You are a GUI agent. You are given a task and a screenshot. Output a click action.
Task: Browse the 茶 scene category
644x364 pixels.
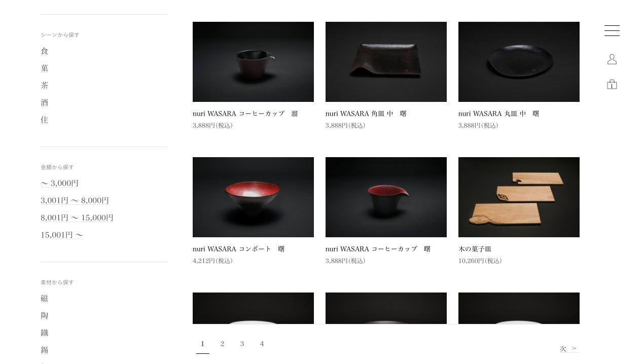45,85
